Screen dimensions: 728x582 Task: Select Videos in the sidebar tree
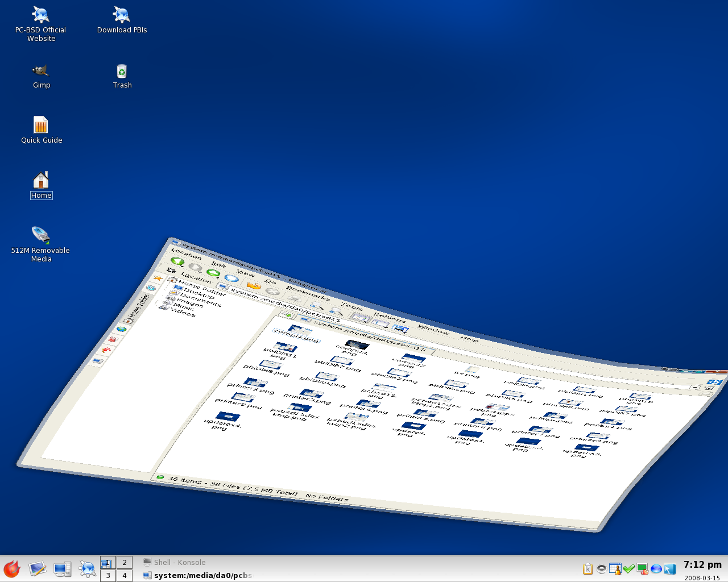[x=177, y=311]
